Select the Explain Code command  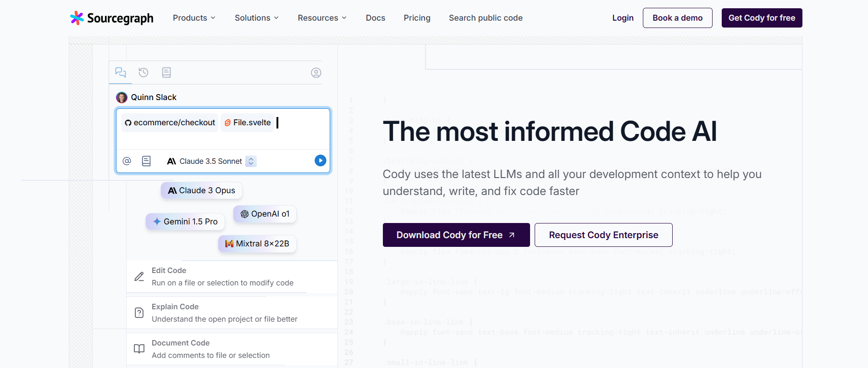[x=232, y=313]
